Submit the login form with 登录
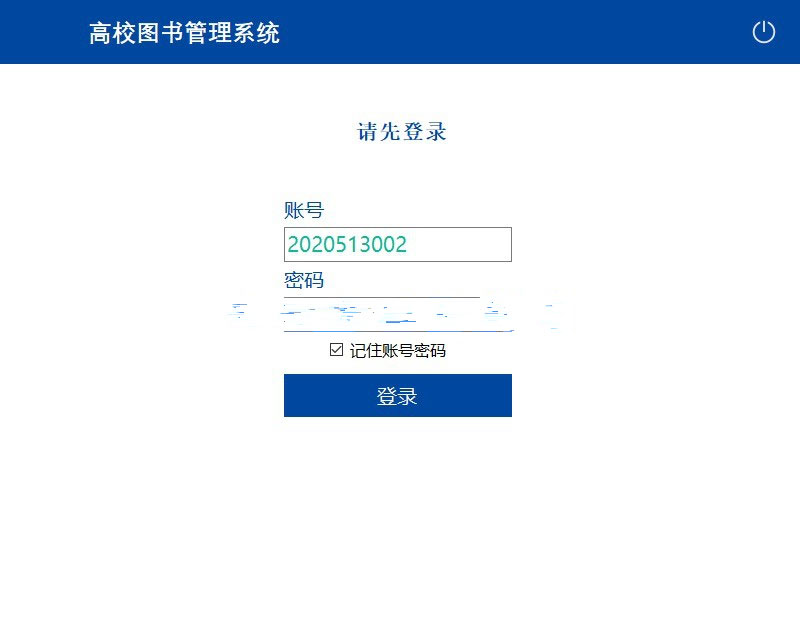Viewport: 800px width, 620px height. coord(397,395)
